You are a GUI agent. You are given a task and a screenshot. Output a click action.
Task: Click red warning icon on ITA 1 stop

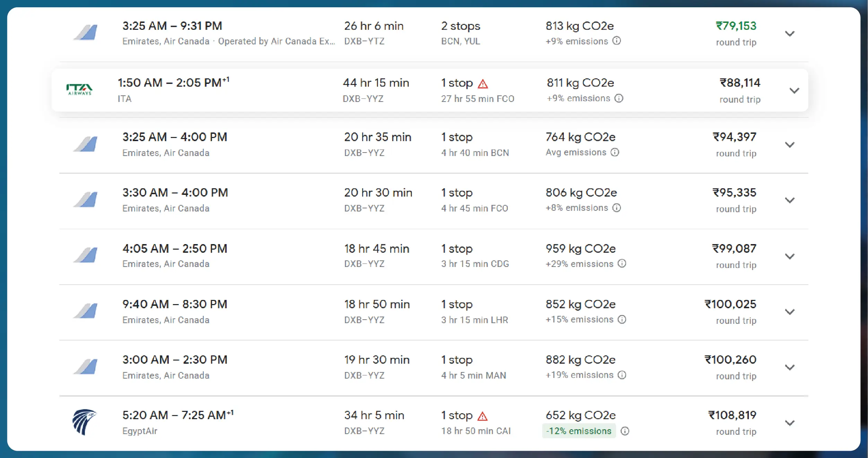483,84
